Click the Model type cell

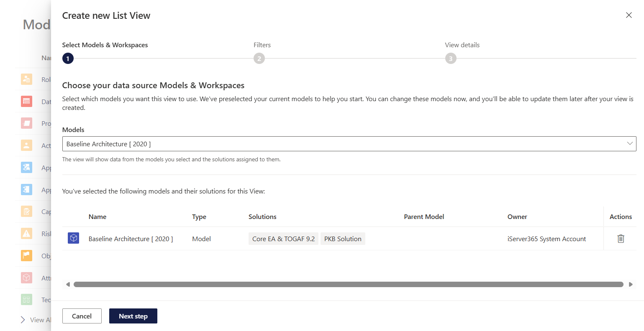[x=201, y=239]
